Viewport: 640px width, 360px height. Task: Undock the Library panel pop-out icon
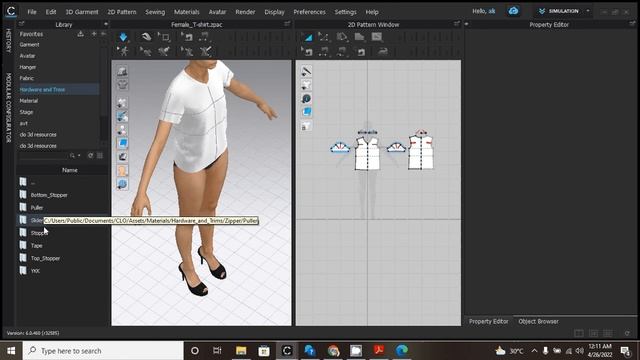(22, 24)
